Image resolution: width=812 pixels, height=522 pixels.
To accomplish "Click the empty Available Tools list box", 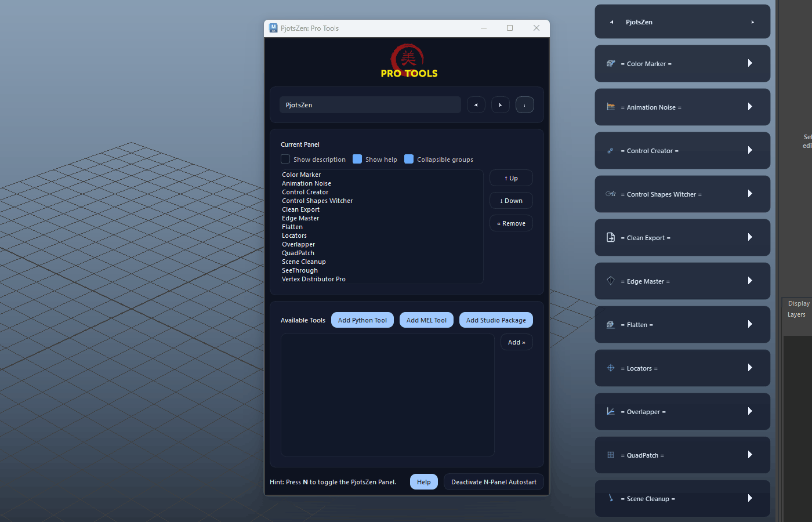I will pos(387,395).
